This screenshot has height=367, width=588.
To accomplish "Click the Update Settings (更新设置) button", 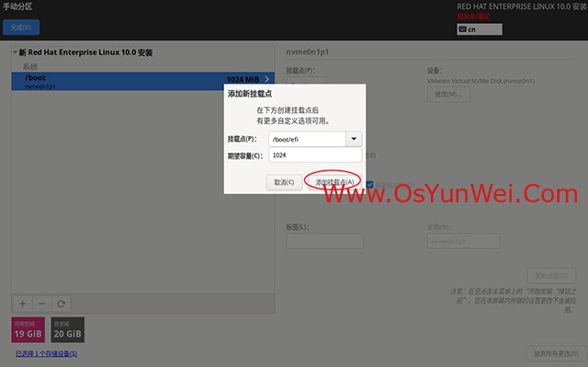I will pyautogui.click(x=551, y=276).
